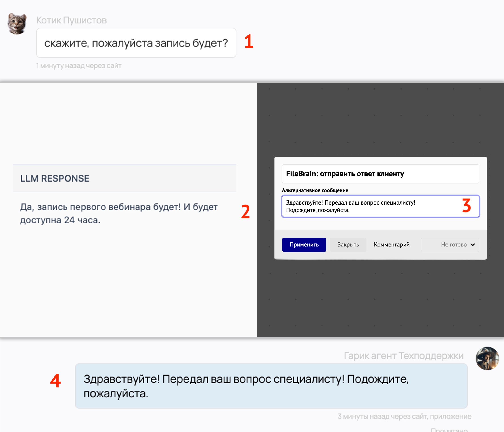504x432 pixels.
Task: Open the Комментарий option
Action: point(391,244)
